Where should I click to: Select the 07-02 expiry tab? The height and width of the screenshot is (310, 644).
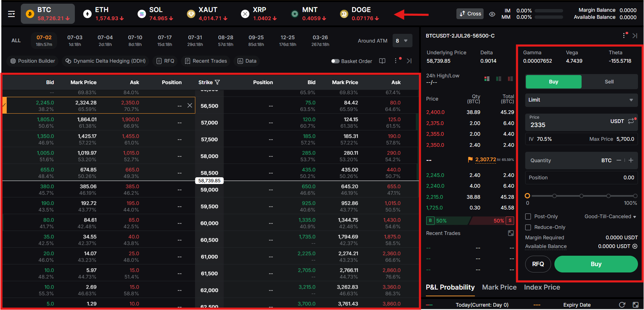point(44,41)
